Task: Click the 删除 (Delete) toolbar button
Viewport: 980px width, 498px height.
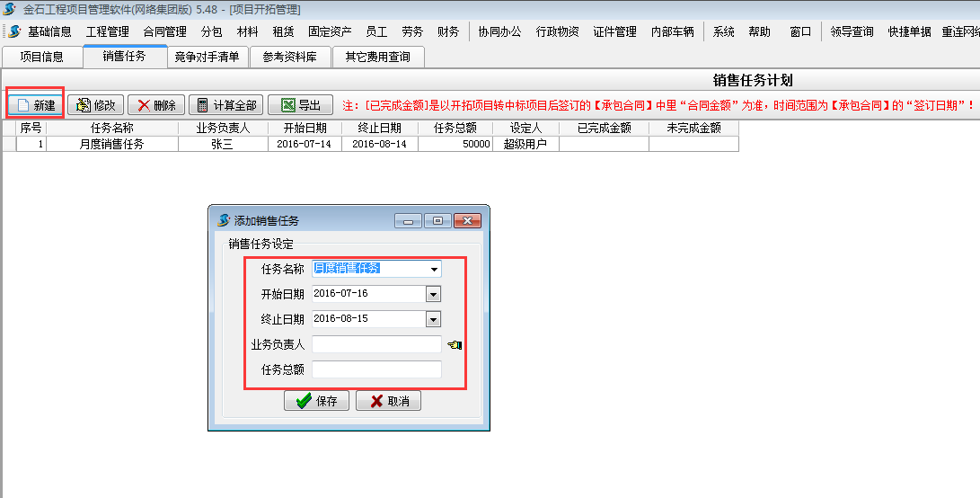Action: [x=156, y=105]
